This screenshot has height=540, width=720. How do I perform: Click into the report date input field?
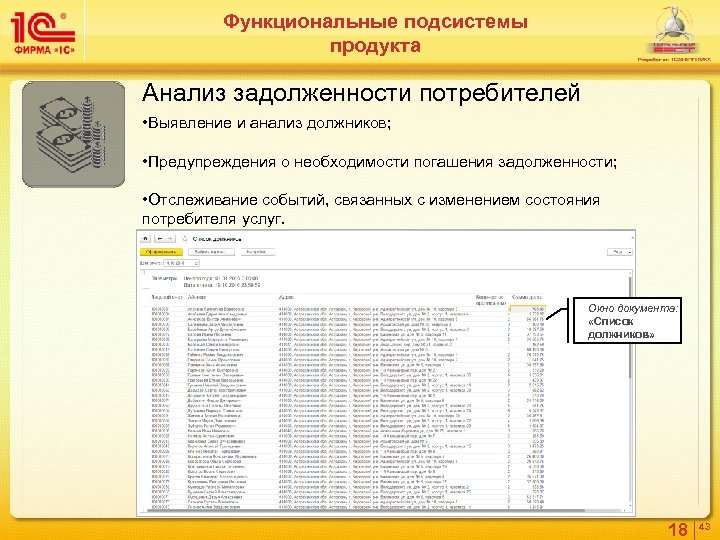[179, 263]
